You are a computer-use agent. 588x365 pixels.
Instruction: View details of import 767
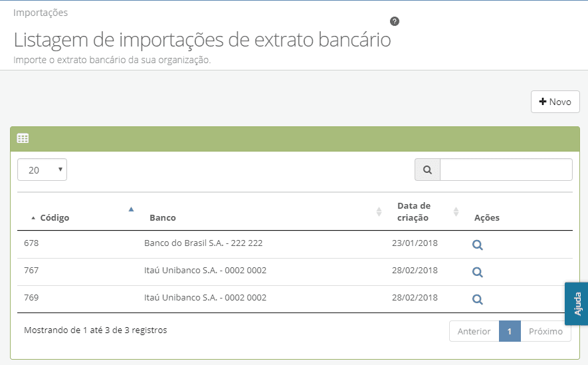[477, 273]
